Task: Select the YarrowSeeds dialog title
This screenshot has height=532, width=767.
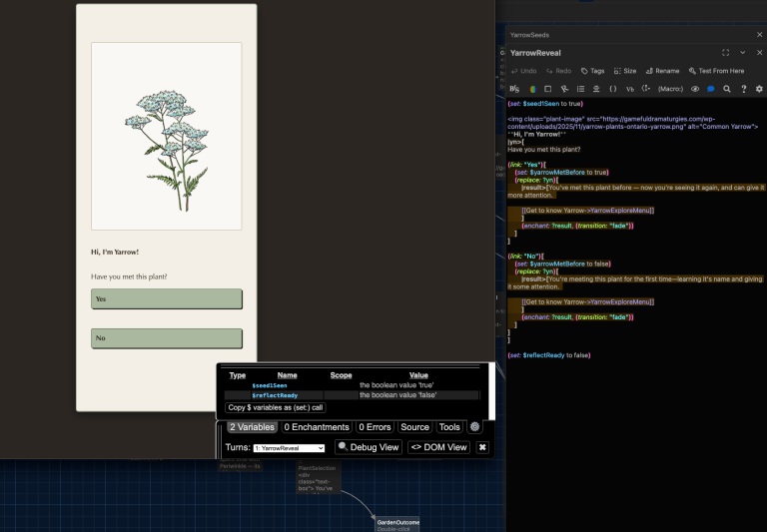Action: 529,35
